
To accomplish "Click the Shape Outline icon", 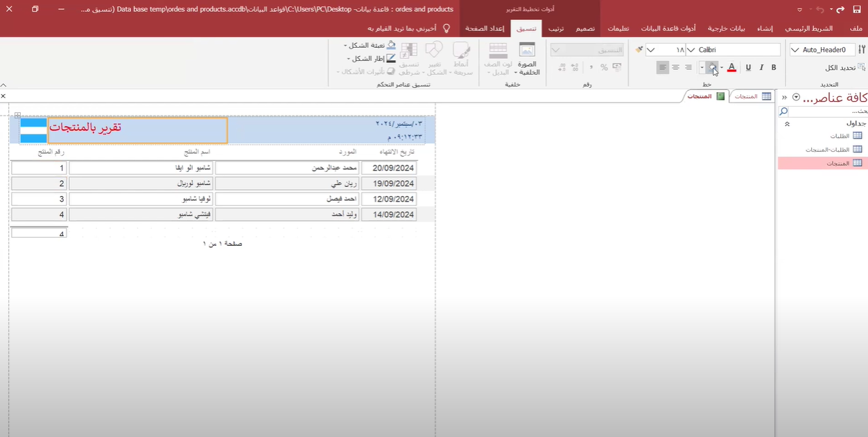I will pyautogui.click(x=391, y=58).
